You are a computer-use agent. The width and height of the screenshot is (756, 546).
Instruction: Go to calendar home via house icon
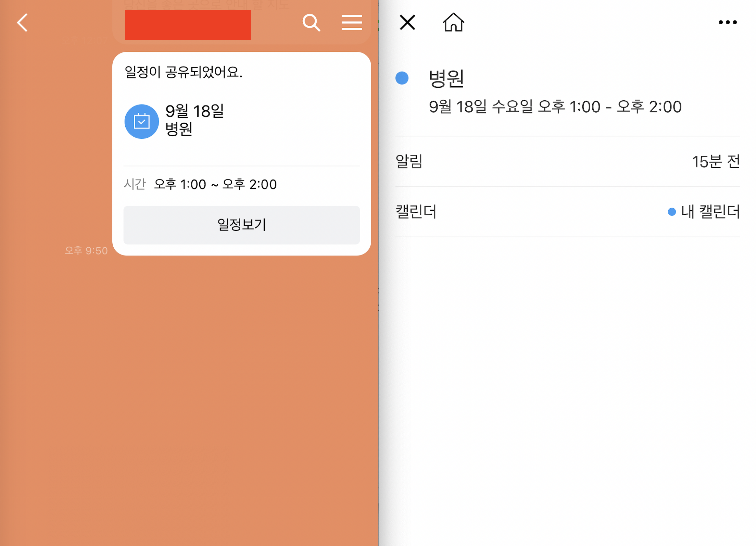(453, 23)
